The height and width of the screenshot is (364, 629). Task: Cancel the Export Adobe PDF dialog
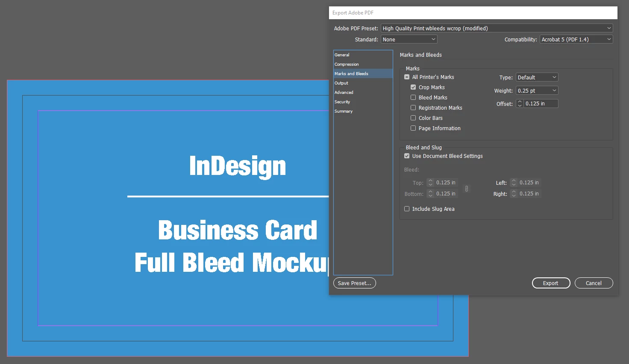[594, 283]
